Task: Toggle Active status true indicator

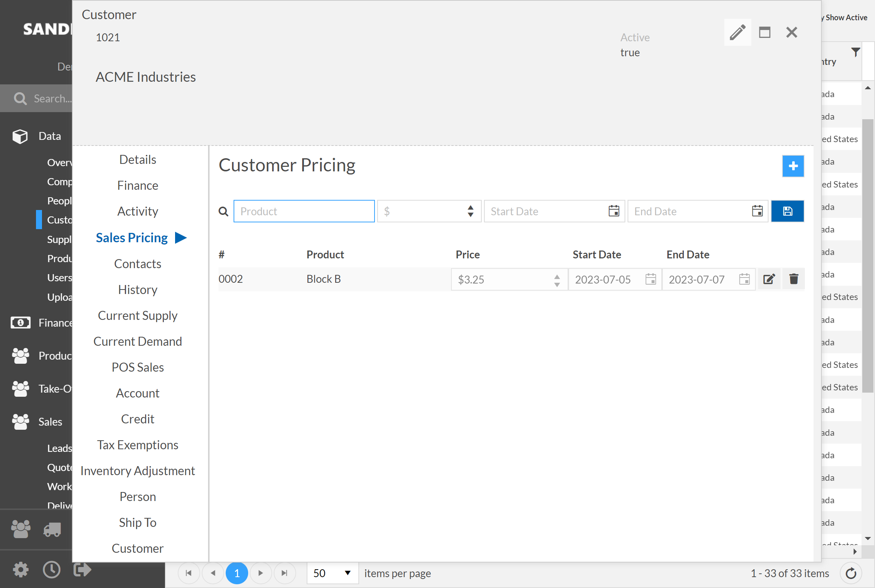Action: [629, 52]
